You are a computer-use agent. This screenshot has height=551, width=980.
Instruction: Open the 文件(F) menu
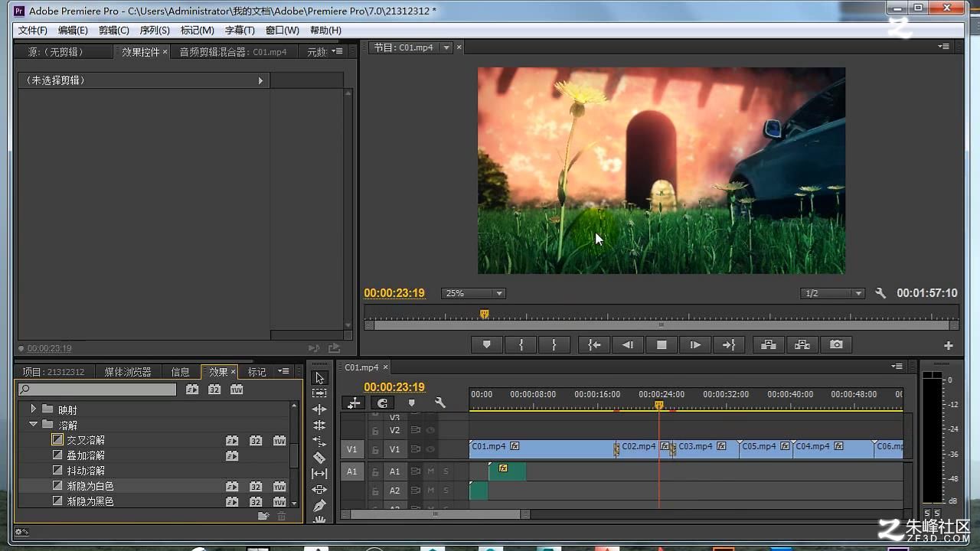pyautogui.click(x=33, y=30)
